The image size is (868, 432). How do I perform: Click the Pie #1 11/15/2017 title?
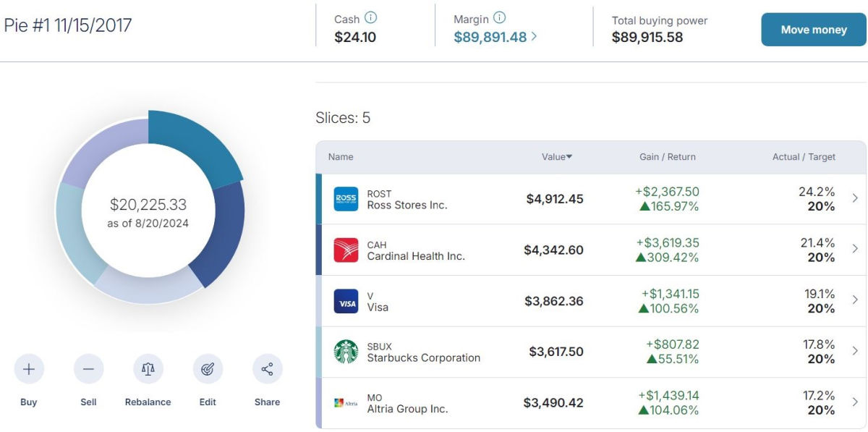coord(68,25)
